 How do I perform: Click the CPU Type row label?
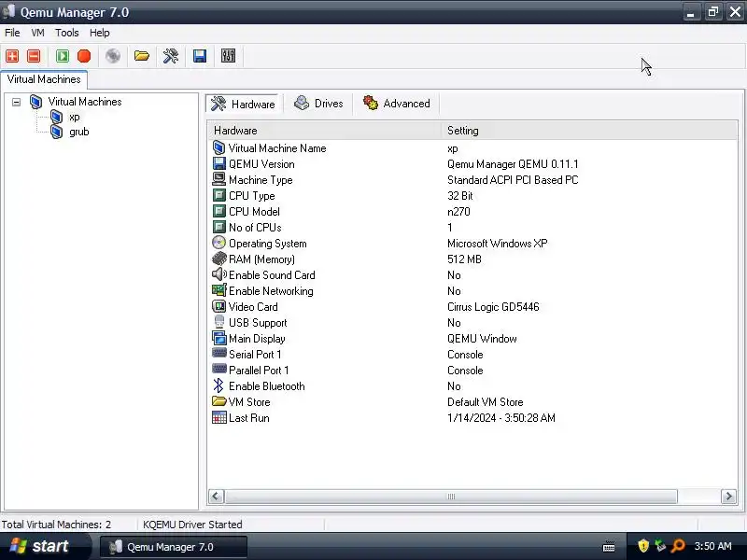point(251,196)
